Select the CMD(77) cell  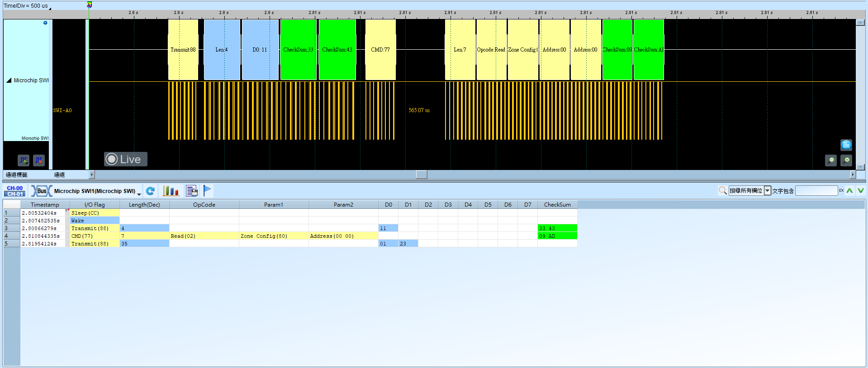(95, 236)
